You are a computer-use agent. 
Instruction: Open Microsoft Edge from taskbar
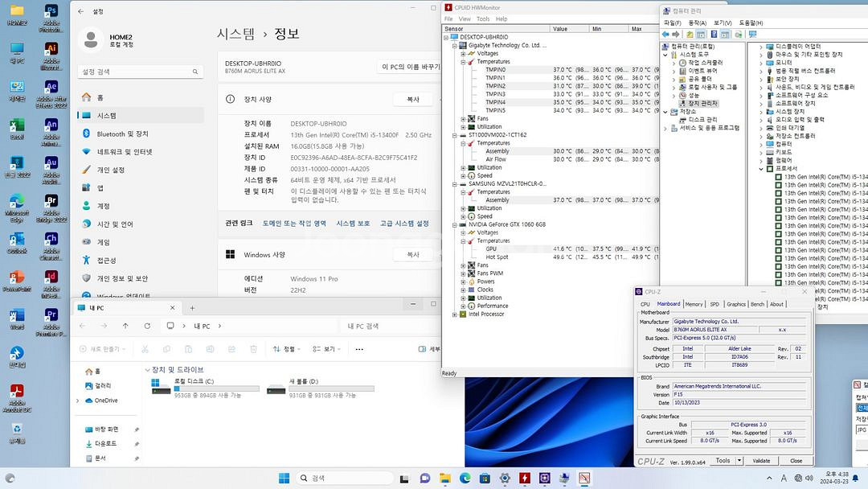click(465, 478)
